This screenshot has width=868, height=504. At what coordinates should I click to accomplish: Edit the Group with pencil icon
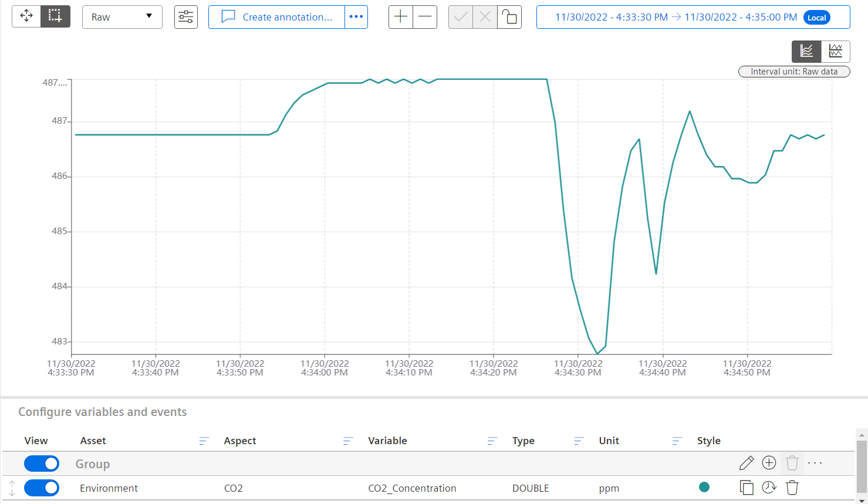coord(747,463)
